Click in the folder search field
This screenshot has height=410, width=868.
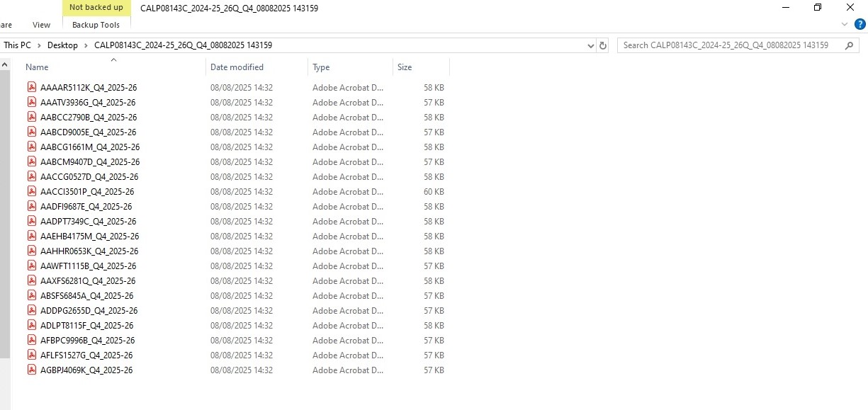coord(730,45)
